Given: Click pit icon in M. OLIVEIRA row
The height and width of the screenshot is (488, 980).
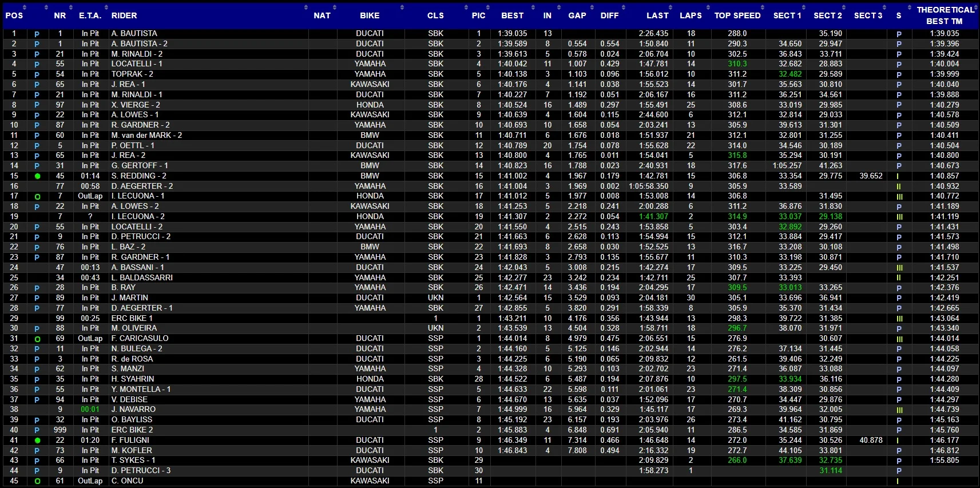Looking at the screenshot, I should [37, 328].
